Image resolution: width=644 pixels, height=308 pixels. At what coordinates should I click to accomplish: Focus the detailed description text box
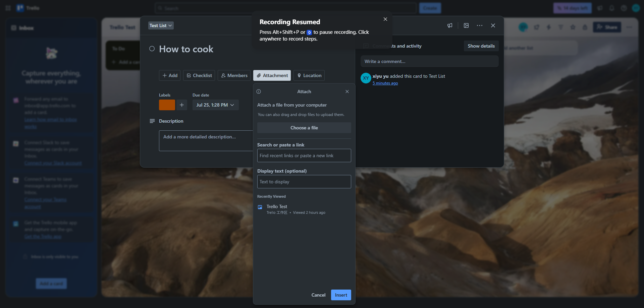206,141
